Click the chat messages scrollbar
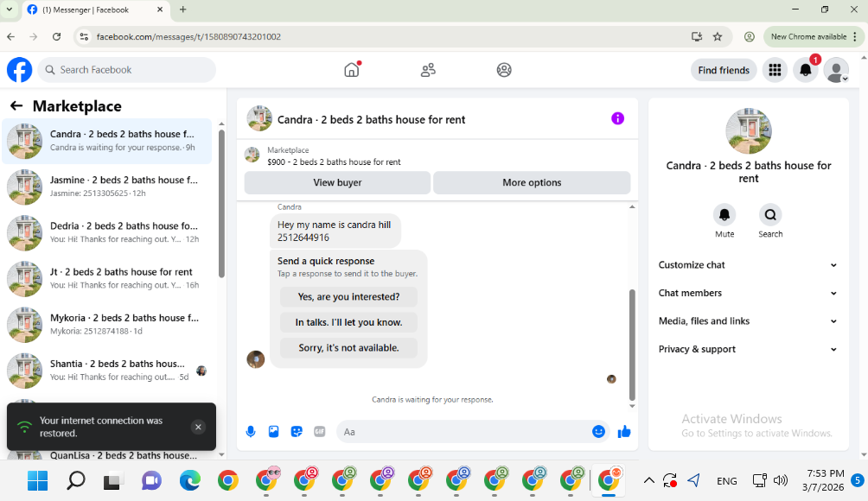The height and width of the screenshot is (501, 868). coord(632,345)
